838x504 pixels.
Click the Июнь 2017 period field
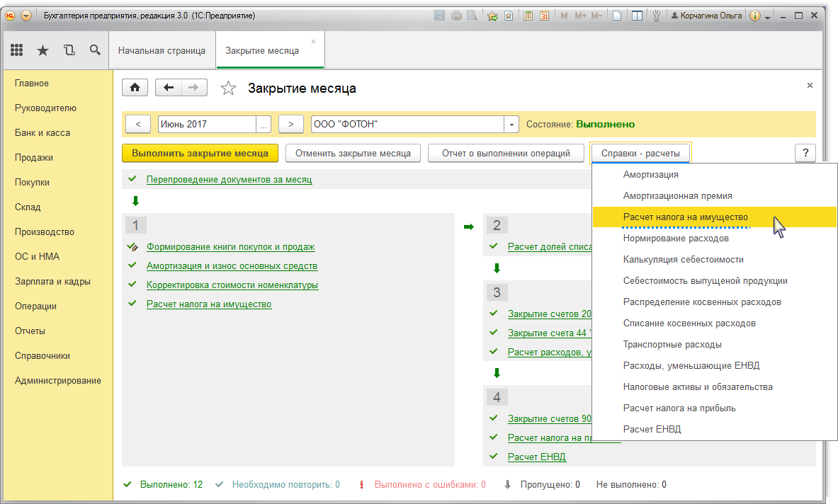click(206, 124)
